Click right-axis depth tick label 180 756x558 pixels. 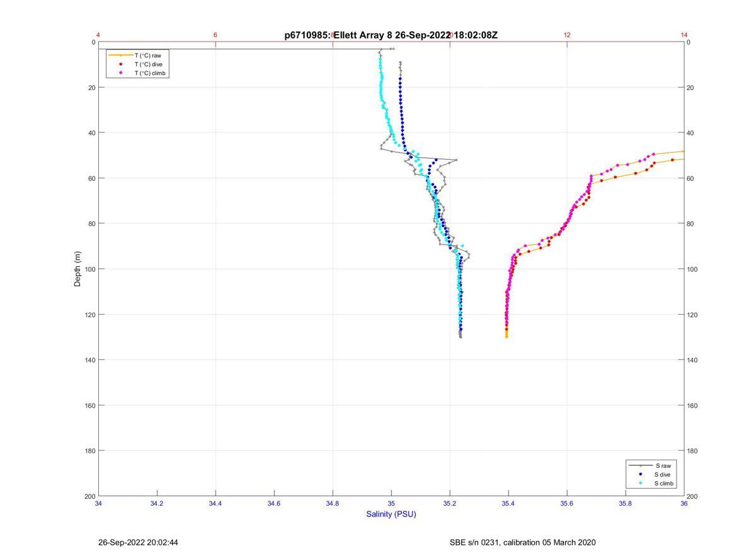pos(693,451)
